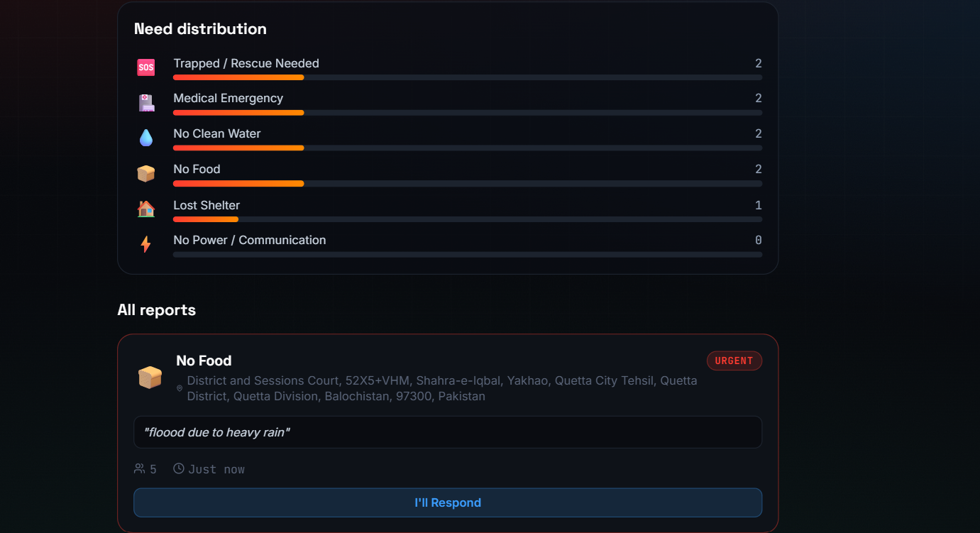This screenshot has height=533, width=980.
Task: Click the SOS icon for Trapped / Rescue Needed
Action: 145,67
